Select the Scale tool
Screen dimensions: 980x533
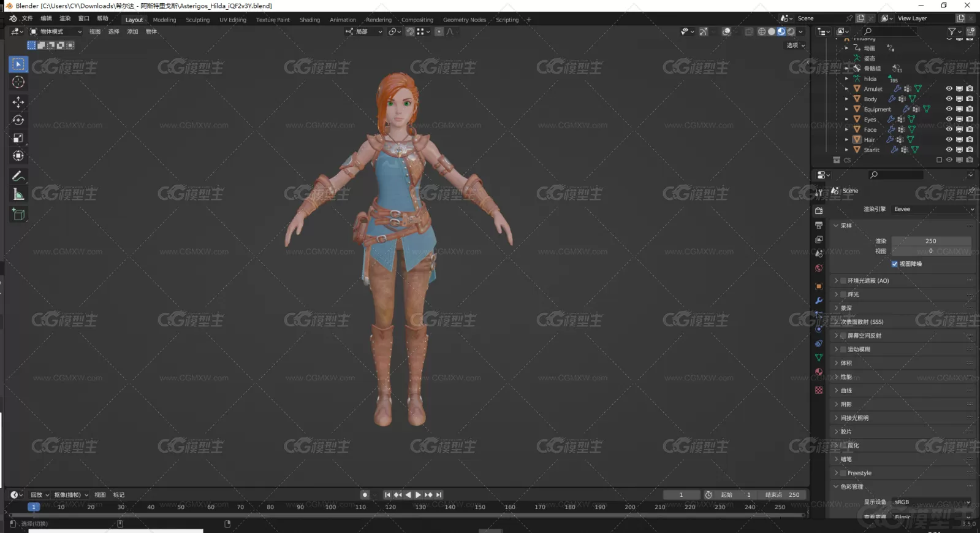pyautogui.click(x=18, y=138)
